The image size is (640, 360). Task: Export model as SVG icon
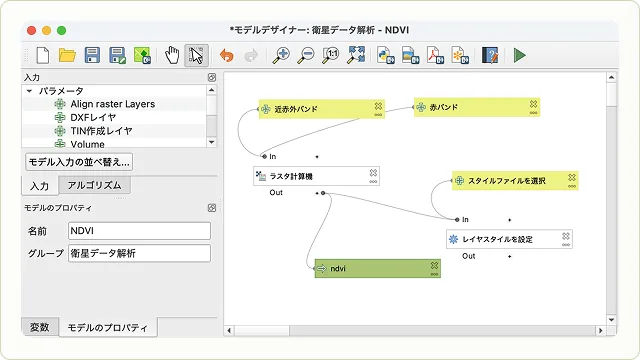460,55
